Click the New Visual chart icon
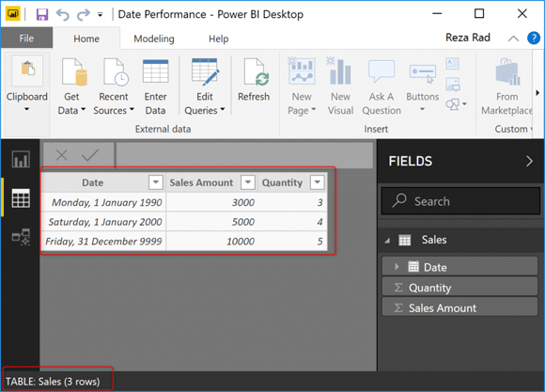Screen dimensions: 545x392 pos(339,71)
